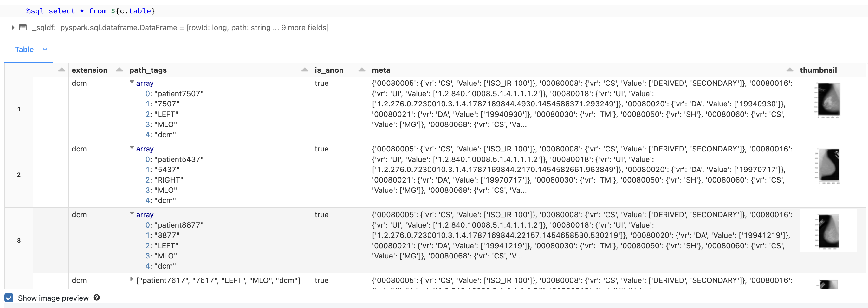Open the mammogram thumbnail in row 2
868x308 pixels.
(828, 166)
